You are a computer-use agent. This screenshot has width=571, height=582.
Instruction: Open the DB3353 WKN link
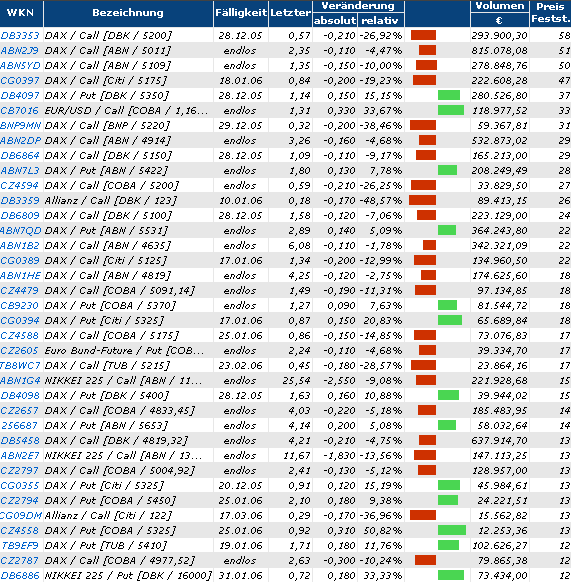pos(20,36)
